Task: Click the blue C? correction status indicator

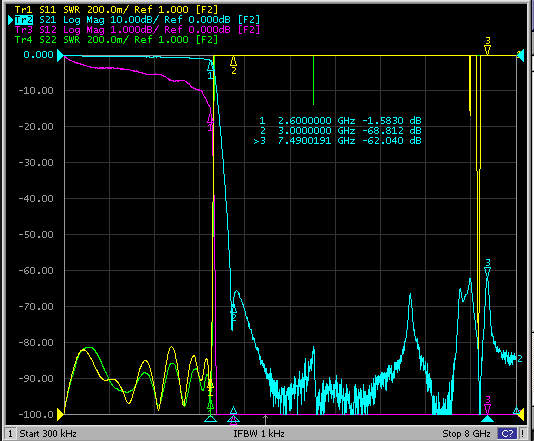Action: click(507, 434)
